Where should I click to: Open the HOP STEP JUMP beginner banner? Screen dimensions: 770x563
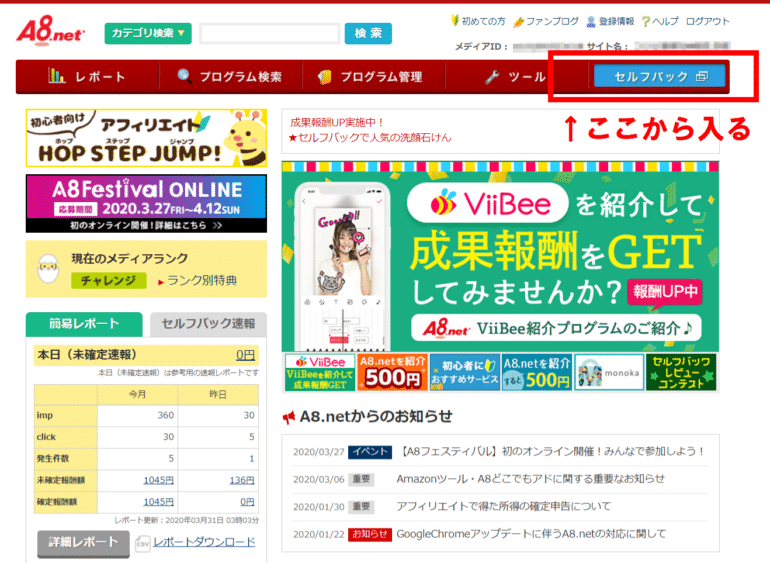click(146, 138)
